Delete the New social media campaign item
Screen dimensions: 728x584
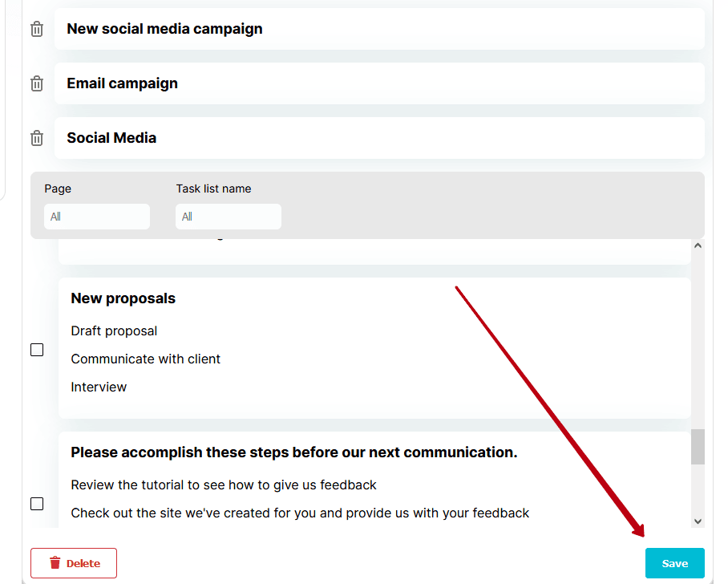[x=37, y=29]
